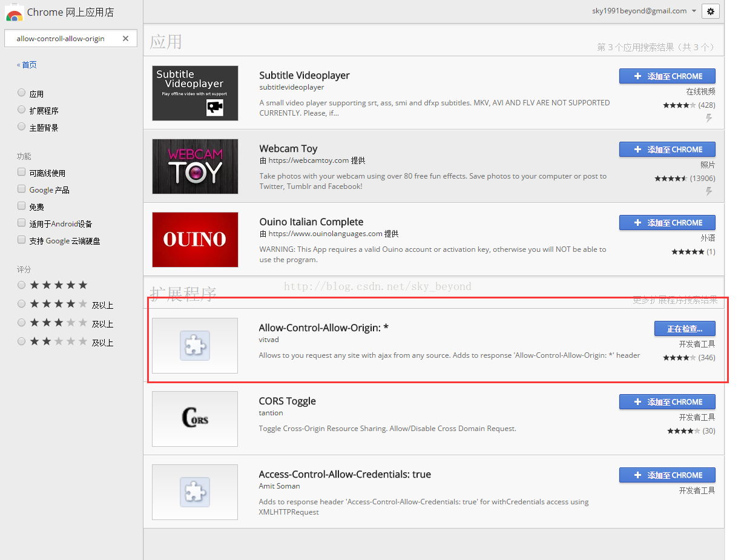Select the 扩展程序 radio button

(22, 110)
